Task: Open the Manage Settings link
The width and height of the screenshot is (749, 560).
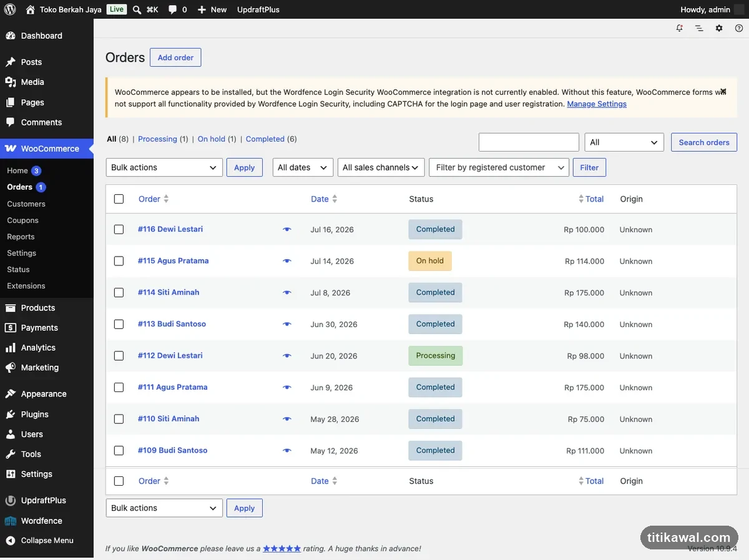Action: (597, 104)
